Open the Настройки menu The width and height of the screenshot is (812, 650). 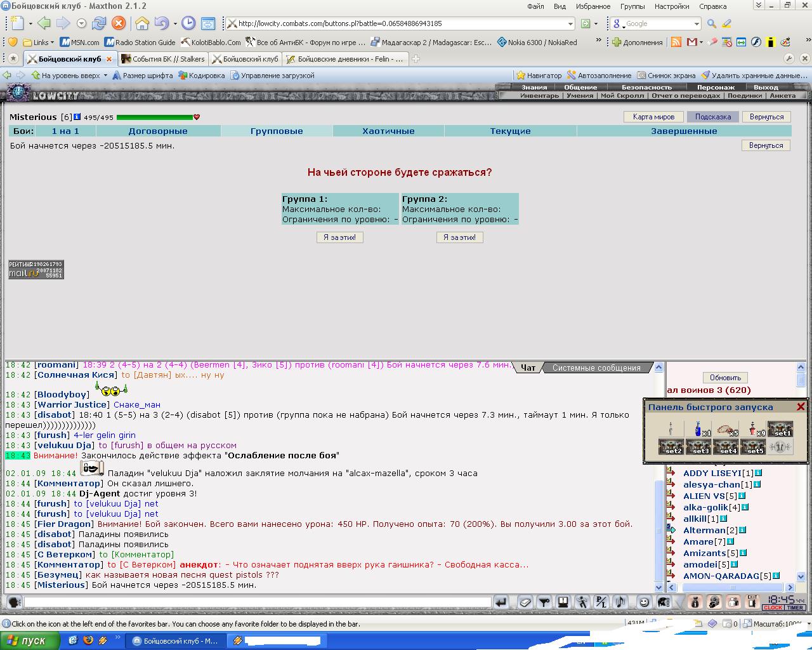(672, 6)
